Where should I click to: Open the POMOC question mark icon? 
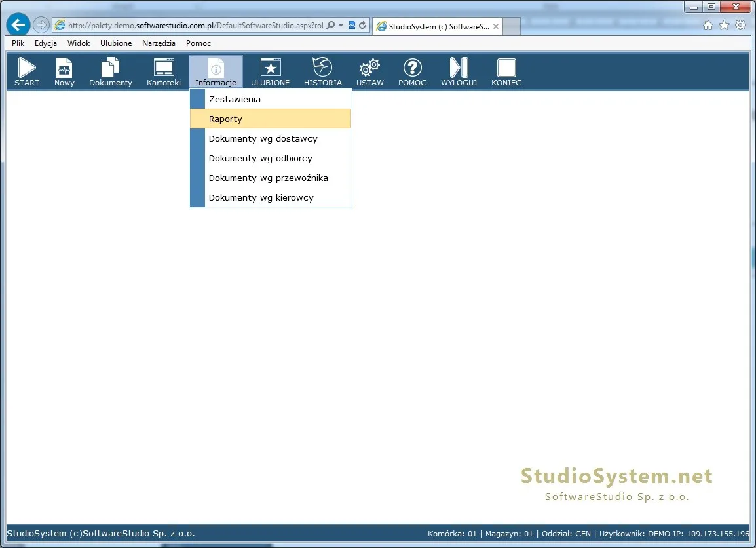click(x=412, y=71)
